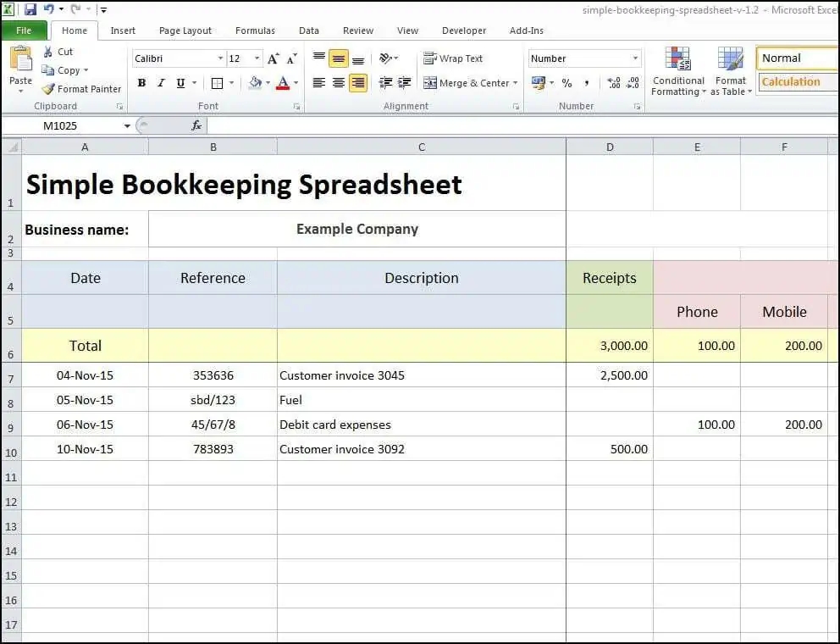
Task: Click the Fill Color bucket icon
Action: click(x=254, y=83)
